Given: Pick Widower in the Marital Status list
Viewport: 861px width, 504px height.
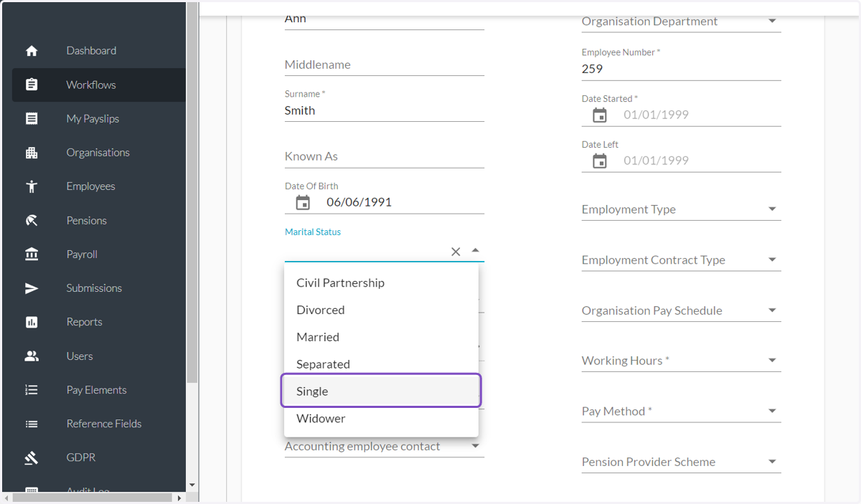Looking at the screenshot, I should pos(381,419).
